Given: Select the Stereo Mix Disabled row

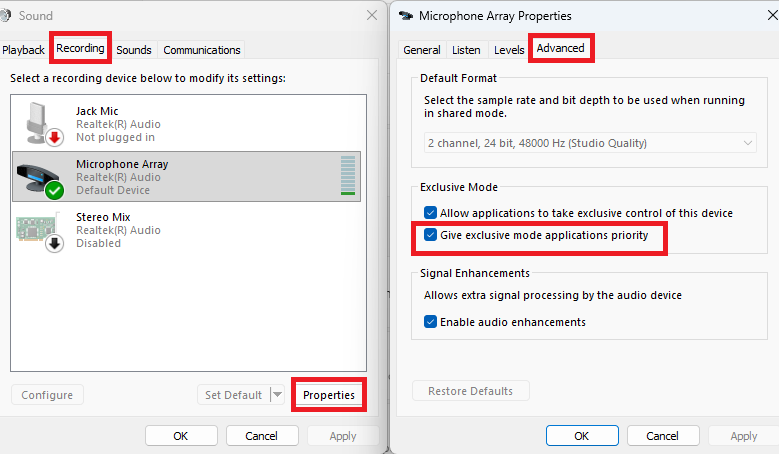Looking at the screenshot, I should (x=186, y=230).
